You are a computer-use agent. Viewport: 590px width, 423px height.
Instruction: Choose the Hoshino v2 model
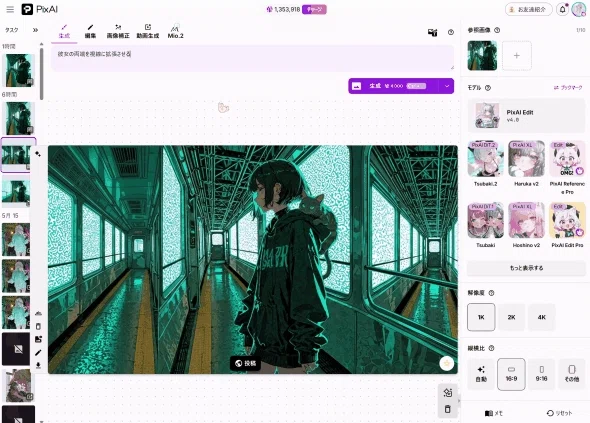point(526,225)
